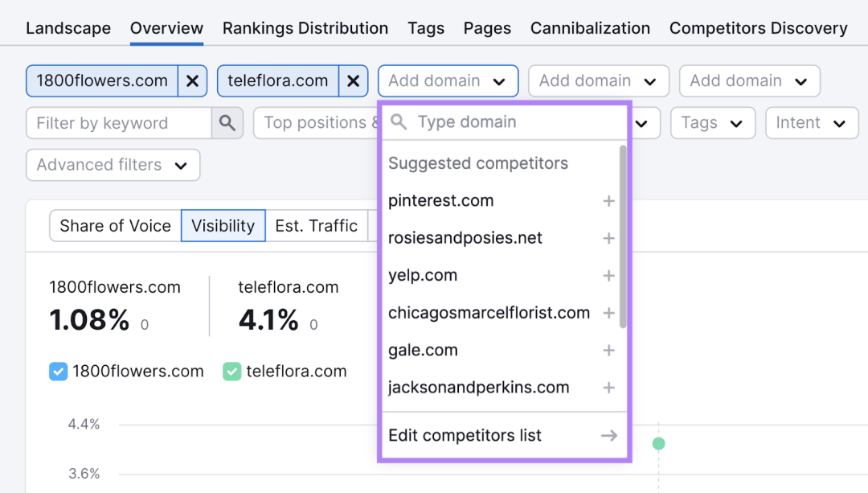
Task: Switch to the Landscape tab
Action: (x=68, y=28)
